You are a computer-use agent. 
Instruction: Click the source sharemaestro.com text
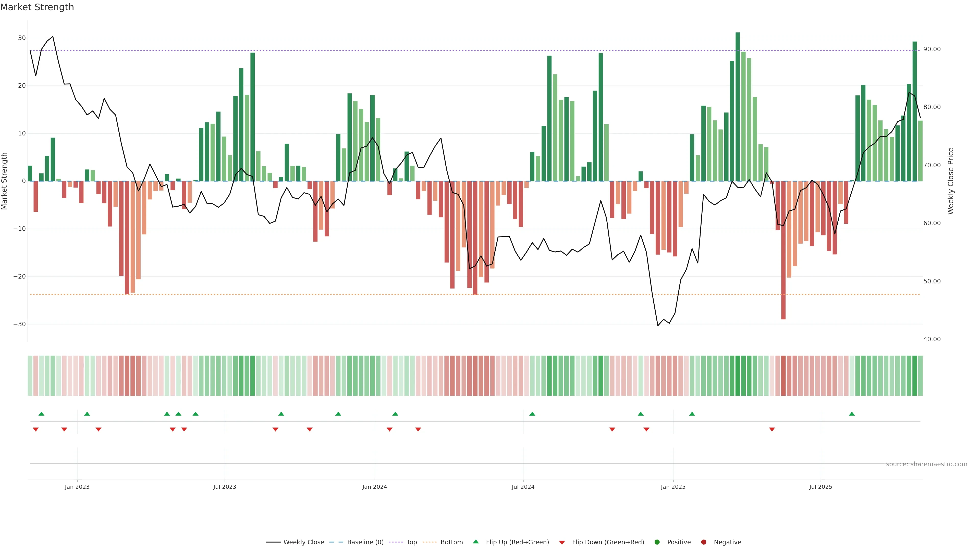point(926,464)
